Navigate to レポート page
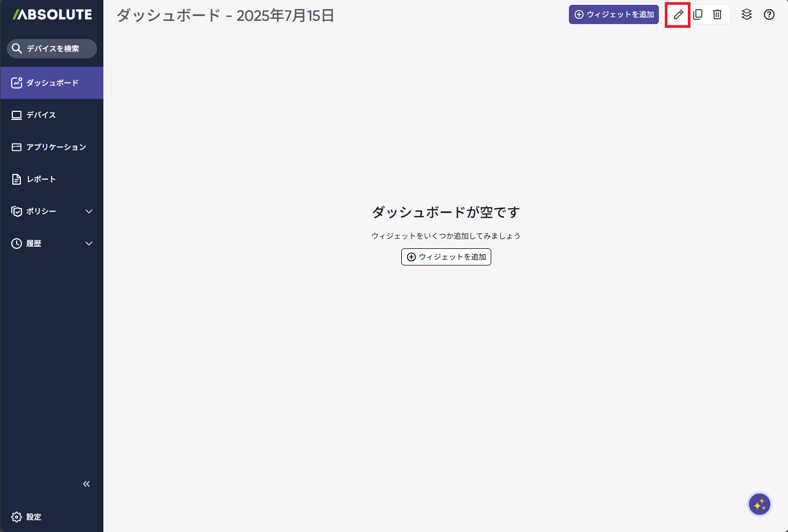Image resolution: width=788 pixels, height=532 pixels. (x=41, y=179)
